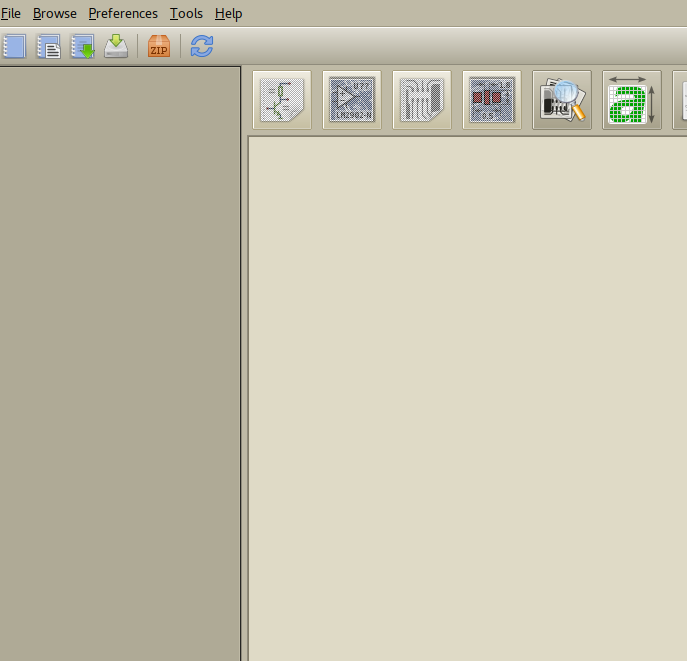Open the schematic library editor
This screenshot has width=687, height=661.
click(x=351, y=100)
